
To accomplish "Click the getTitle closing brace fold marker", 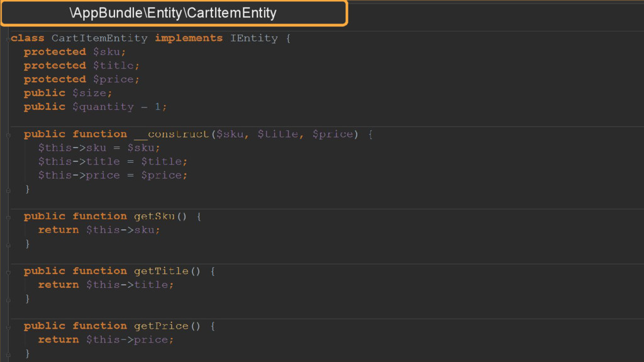I will (x=8, y=300).
